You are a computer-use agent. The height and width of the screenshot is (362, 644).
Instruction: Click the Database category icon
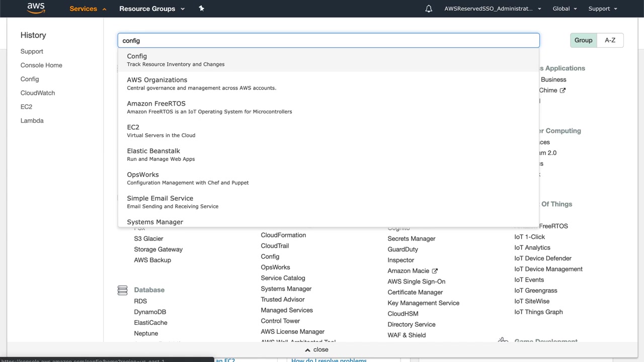[x=122, y=290]
